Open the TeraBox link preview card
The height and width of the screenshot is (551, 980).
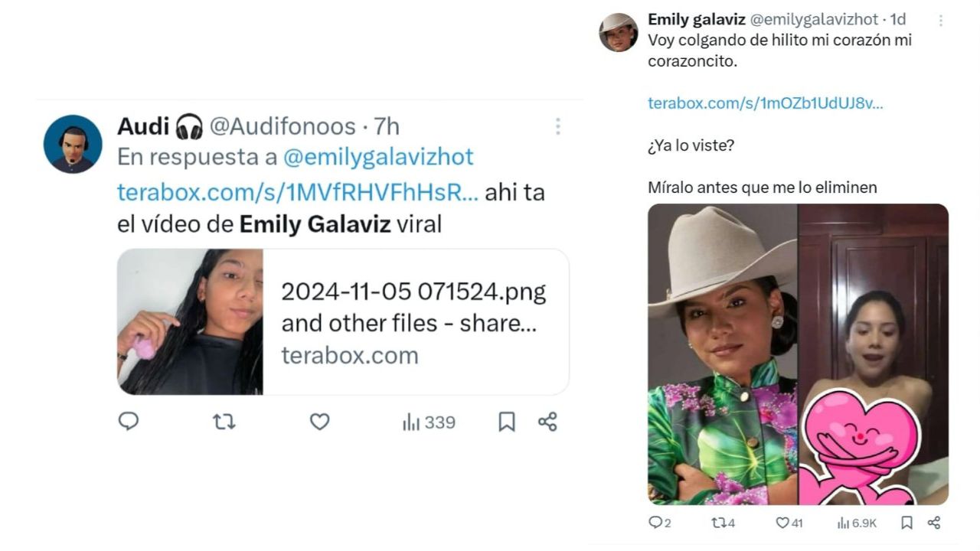click(345, 321)
